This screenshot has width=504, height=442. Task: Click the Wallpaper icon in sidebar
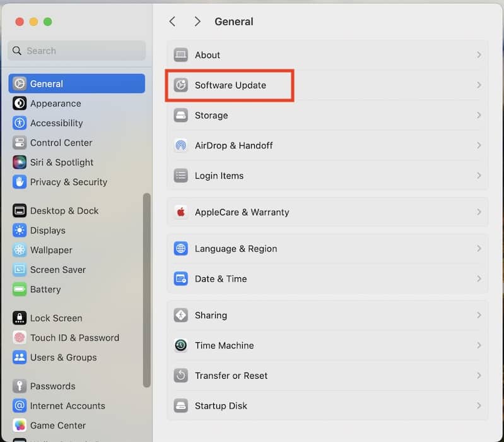coord(20,250)
